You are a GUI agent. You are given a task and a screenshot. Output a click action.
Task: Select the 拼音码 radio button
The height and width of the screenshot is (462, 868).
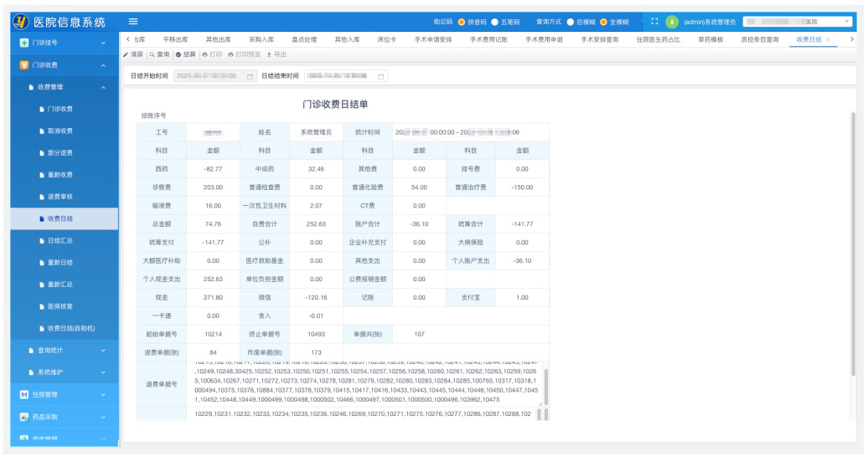462,22
